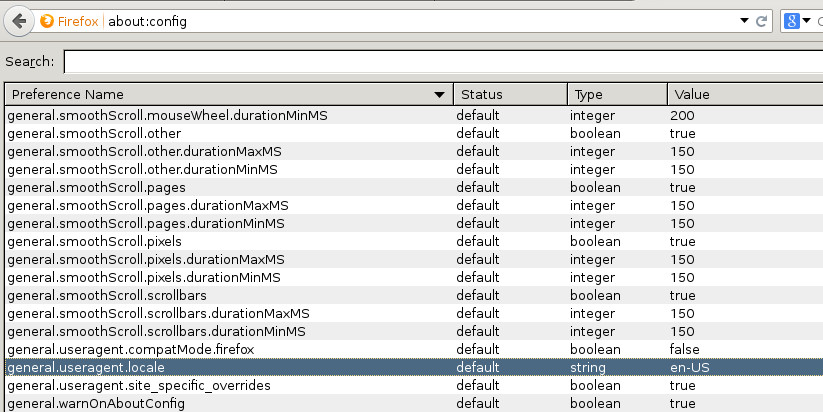Screen dimensions: 823x412
Task: Click the true value of site_specific_overrides
Action: [x=682, y=385]
